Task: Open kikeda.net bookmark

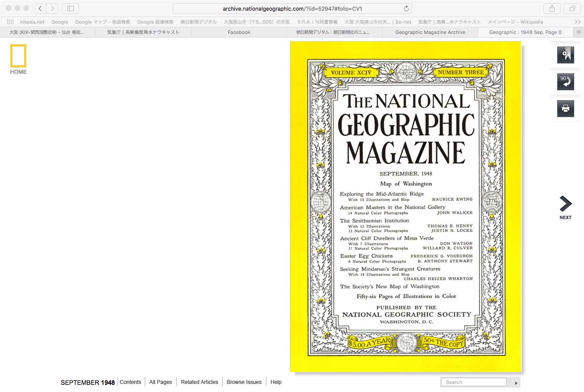Action: click(x=32, y=22)
